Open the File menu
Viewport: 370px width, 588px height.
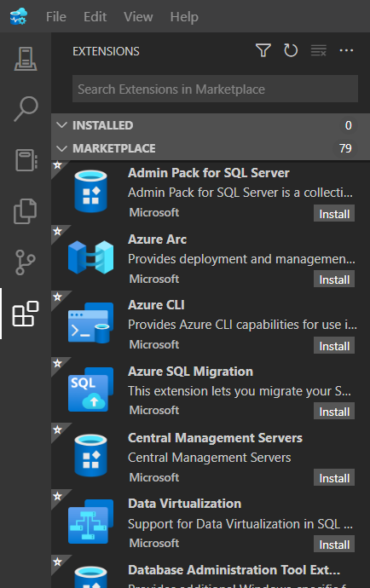click(x=56, y=16)
